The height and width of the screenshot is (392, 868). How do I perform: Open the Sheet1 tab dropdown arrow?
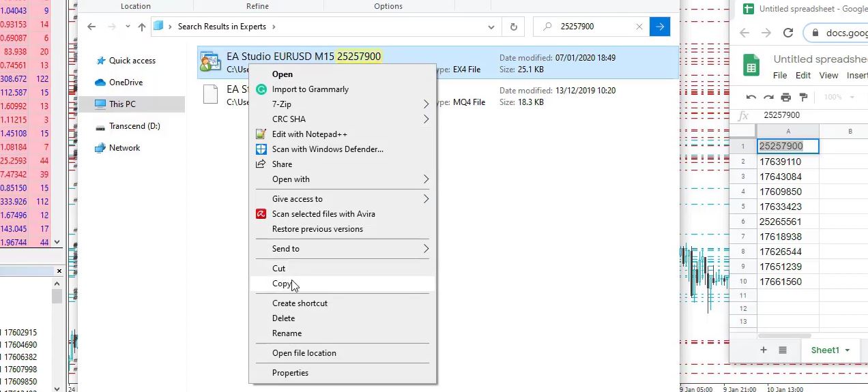tap(848, 350)
